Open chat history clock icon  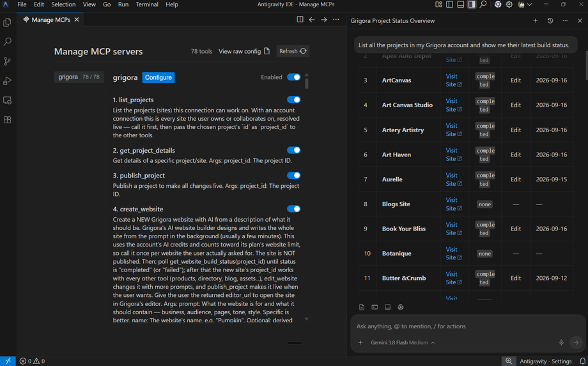pos(550,21)
